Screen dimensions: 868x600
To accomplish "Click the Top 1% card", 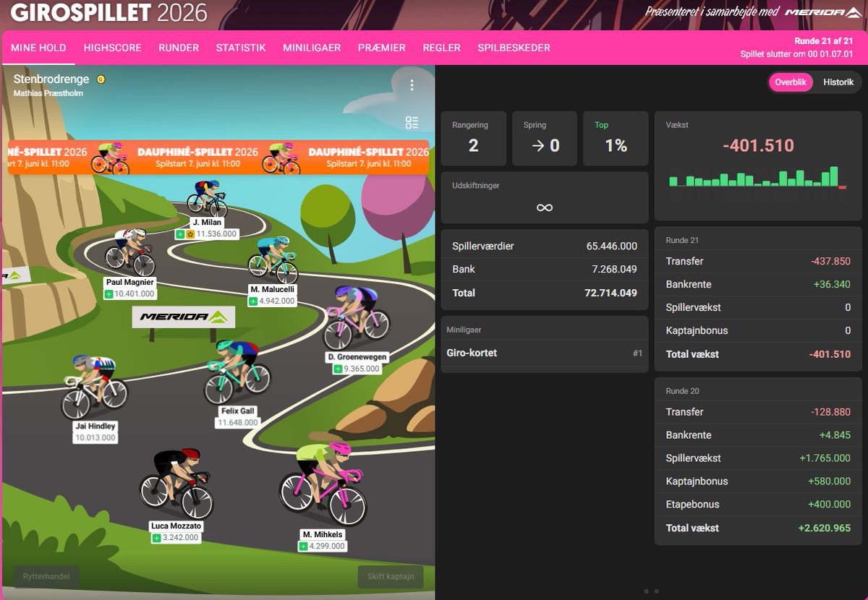I will pyautogui.click(x=616, y=138).
